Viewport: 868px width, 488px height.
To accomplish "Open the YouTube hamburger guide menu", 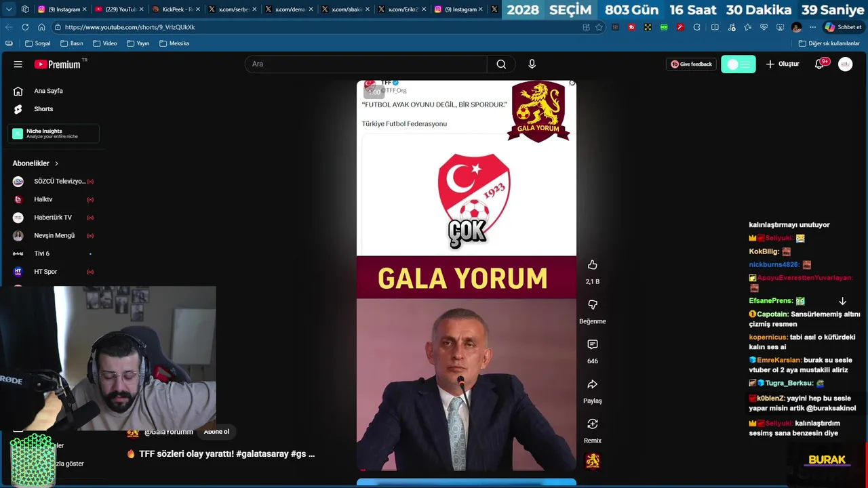I will (x=18, y=64).
